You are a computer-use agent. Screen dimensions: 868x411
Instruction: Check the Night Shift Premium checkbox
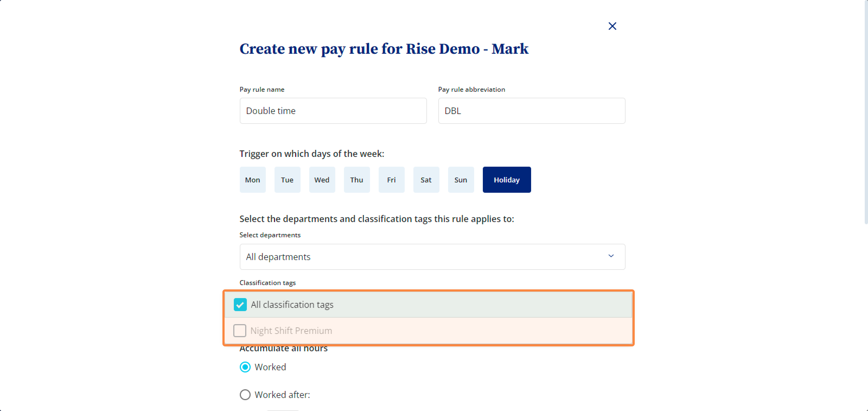click(x=240, y=330)
